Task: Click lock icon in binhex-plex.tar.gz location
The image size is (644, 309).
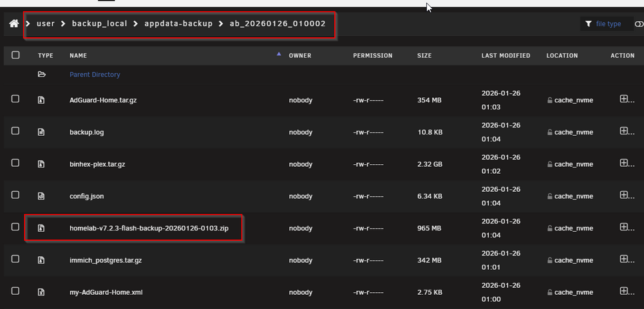Action: (x=549, y=164)
